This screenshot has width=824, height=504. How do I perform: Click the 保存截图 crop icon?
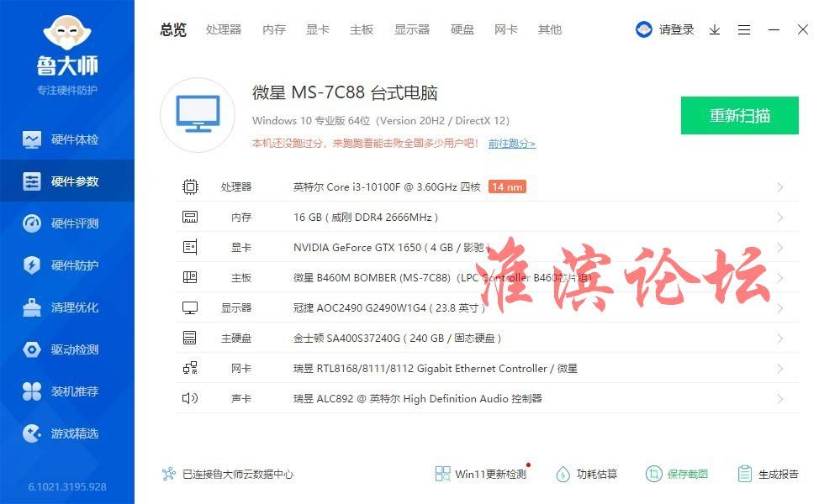click(x=654, y=474)
